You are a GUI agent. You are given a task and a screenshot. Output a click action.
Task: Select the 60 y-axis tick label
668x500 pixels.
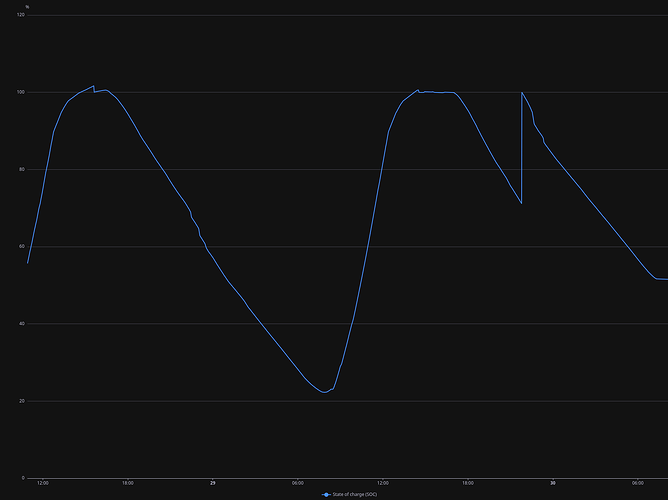coord(21,246)
